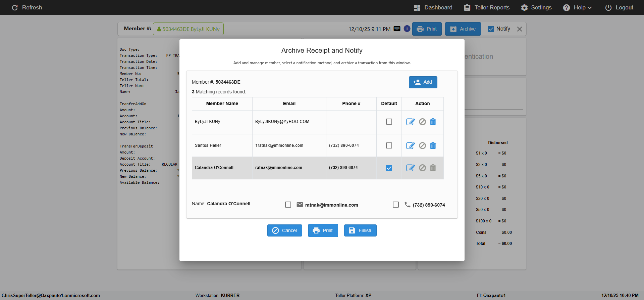Image resolution: width=644 pixels, height=300 pixels.
Task: Edit the Santos Heller member record
Action: pos(411,146)
